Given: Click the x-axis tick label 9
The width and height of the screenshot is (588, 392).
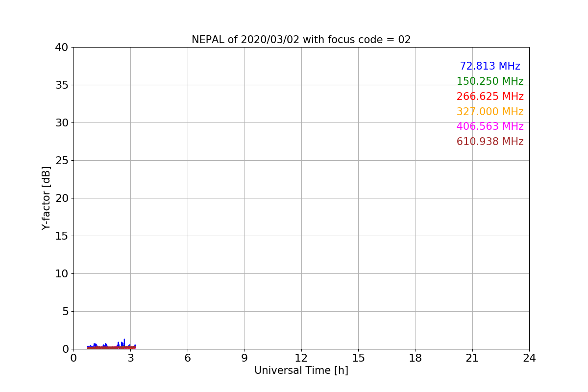Looking at the screenshot, I should pos(245,358).
